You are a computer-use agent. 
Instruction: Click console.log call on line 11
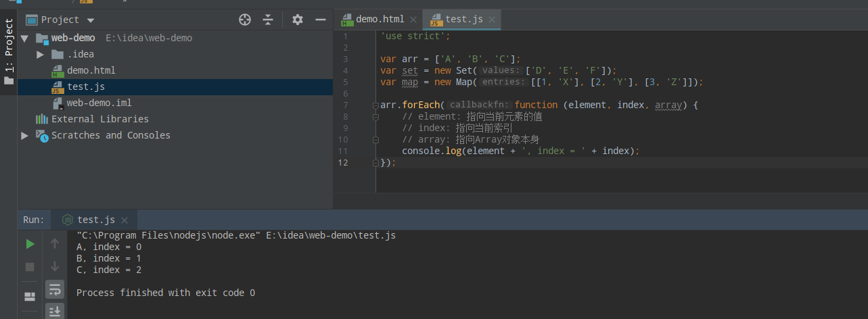(x=432, y=151)
